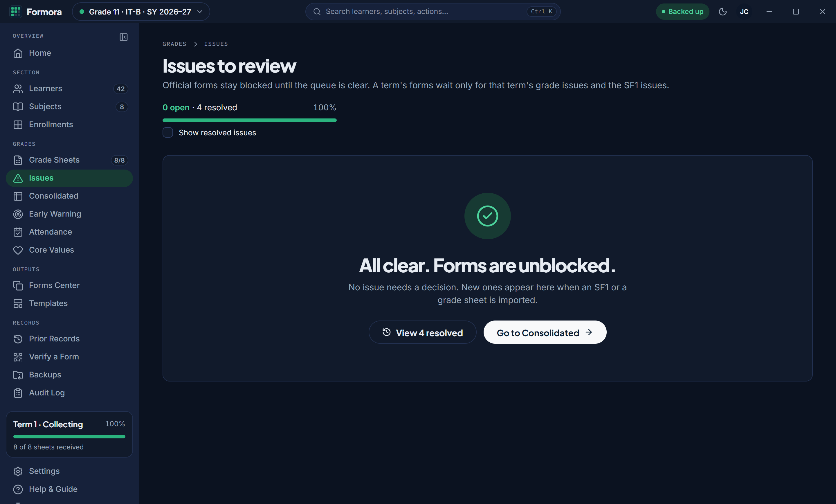836x504 pixels.
Task: Click the ISSUES breadcrumb label
Action: click(x=216, y=44)
